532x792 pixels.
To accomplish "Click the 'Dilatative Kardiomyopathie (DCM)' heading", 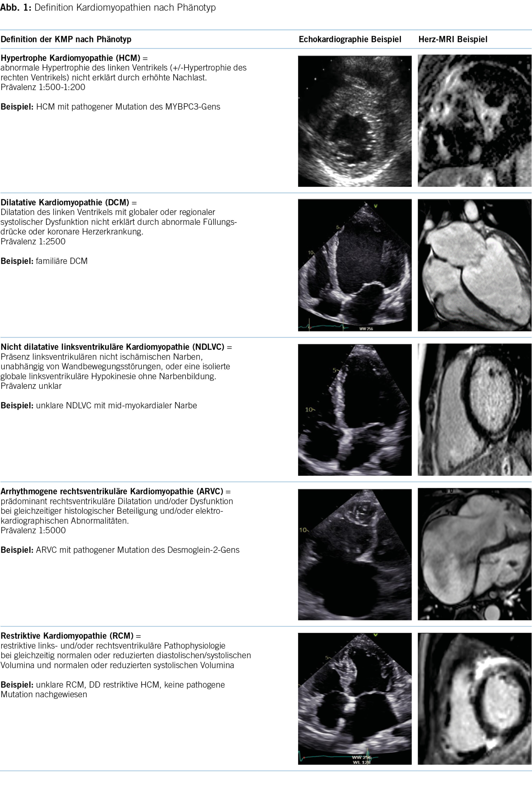I will [x=65, y=203].
